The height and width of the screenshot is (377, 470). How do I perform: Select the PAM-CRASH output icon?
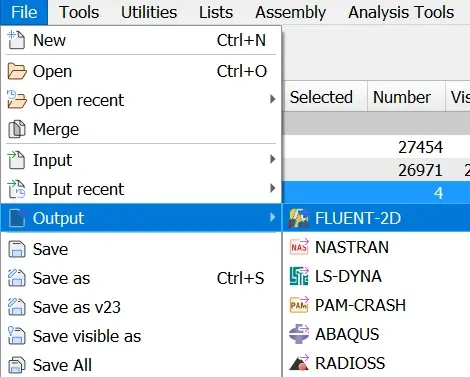(x=299, y=305)
